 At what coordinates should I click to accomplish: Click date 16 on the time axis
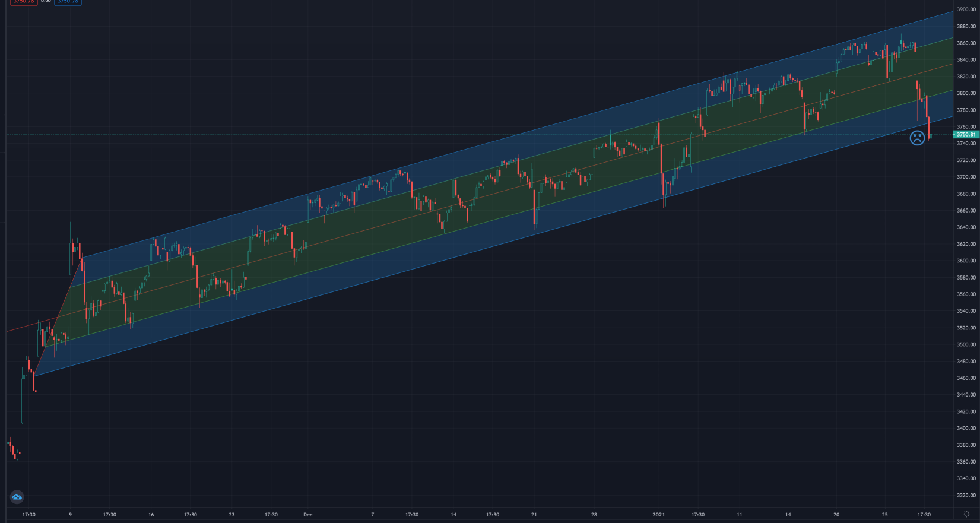(151, 515)
